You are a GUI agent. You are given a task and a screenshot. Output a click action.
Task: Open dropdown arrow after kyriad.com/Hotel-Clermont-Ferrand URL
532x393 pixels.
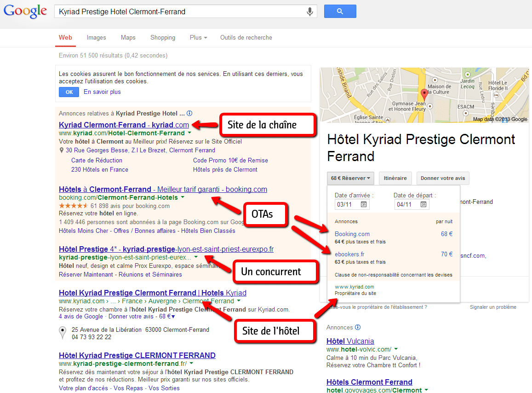(x=189, y=133)
